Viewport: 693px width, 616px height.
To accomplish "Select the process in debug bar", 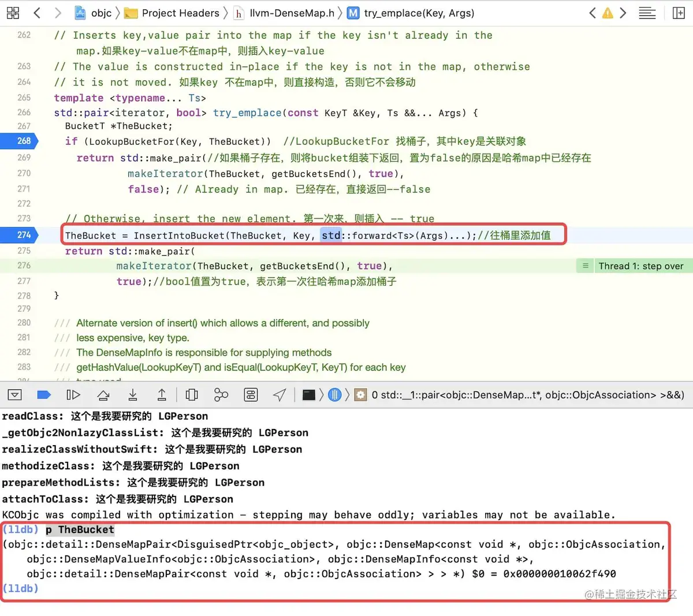I will (309, 395).
